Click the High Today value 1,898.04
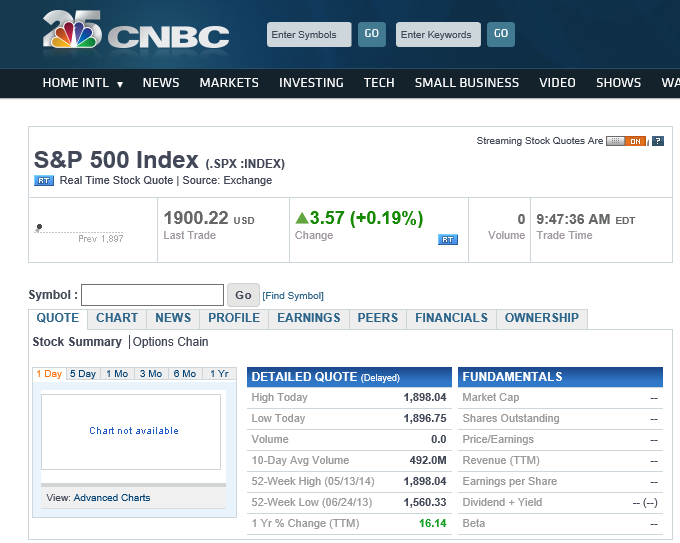680x543 pixels. (425, 397)
